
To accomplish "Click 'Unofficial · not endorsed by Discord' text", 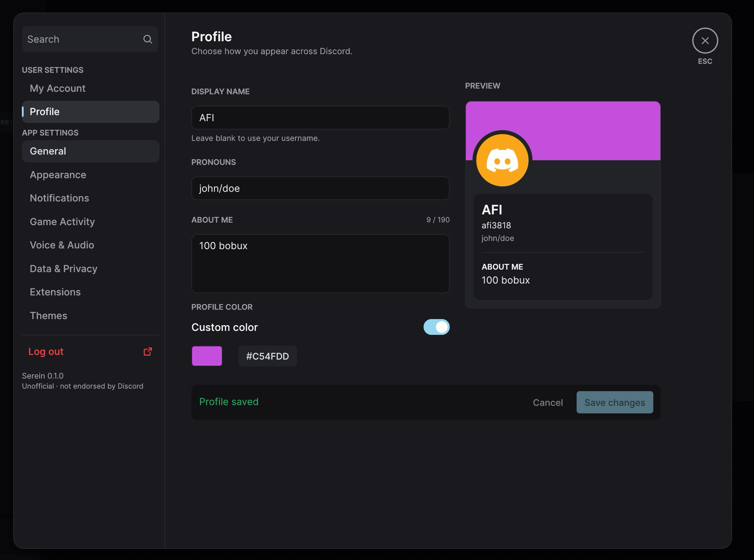I will [82, 386].
